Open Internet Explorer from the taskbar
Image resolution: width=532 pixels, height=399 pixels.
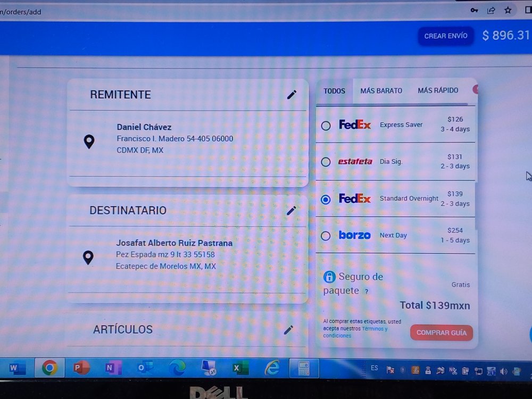pos(272,368)
